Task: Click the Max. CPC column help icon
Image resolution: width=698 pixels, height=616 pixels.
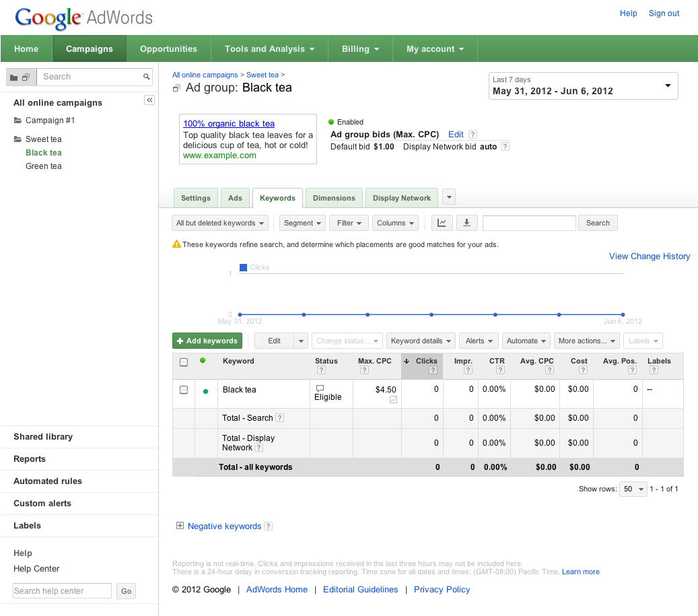Action: tap(364, 370)
